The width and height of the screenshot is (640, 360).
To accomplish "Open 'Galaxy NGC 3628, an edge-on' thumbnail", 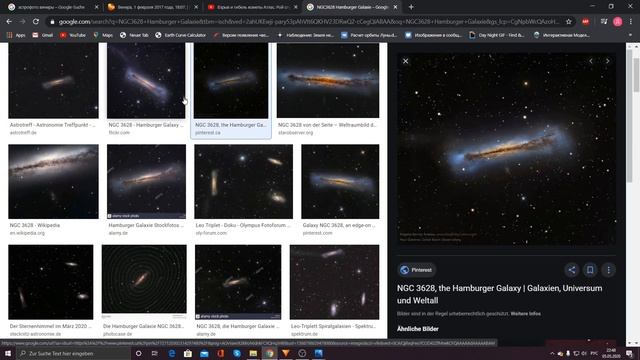I will point(340,181).
